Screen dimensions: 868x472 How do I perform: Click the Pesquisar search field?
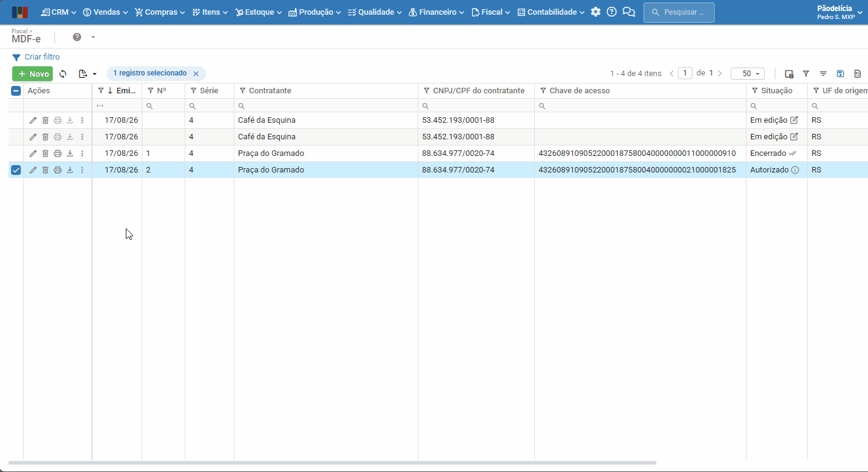679,12
